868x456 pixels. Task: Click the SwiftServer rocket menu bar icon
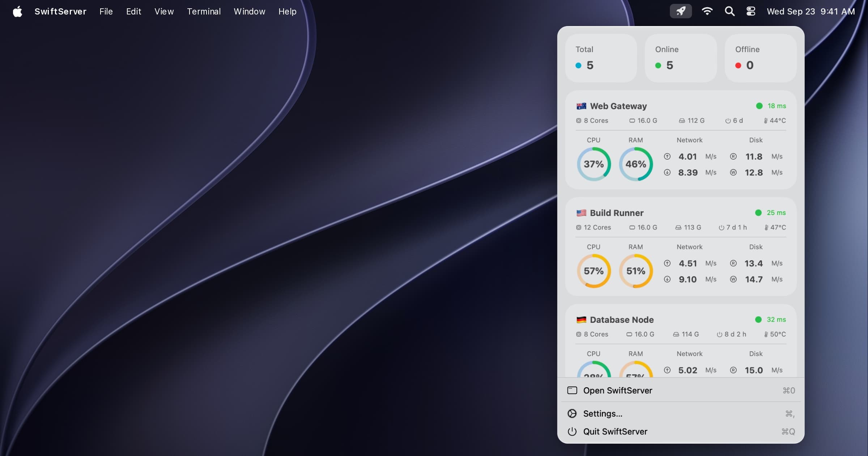click(681, 11)
